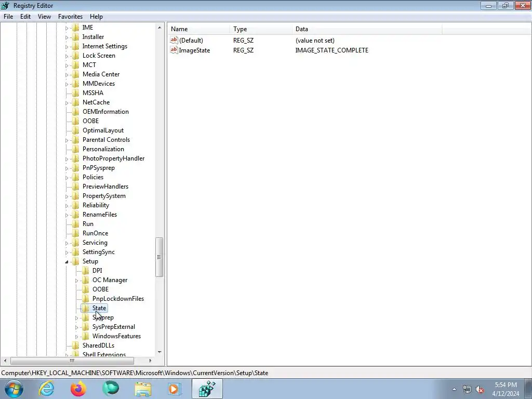Open the Edit menu
Screen dimensions: 532x399
point(25,16)
